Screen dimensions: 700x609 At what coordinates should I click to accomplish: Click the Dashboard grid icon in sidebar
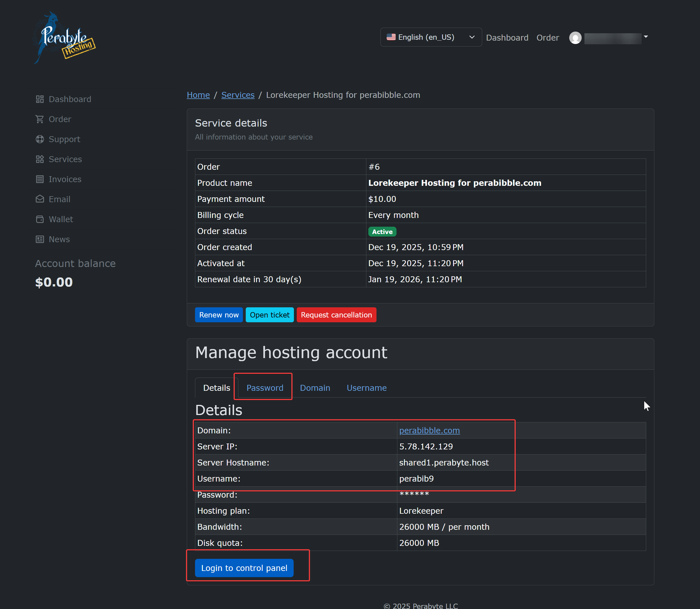click(x=40, y=99)
